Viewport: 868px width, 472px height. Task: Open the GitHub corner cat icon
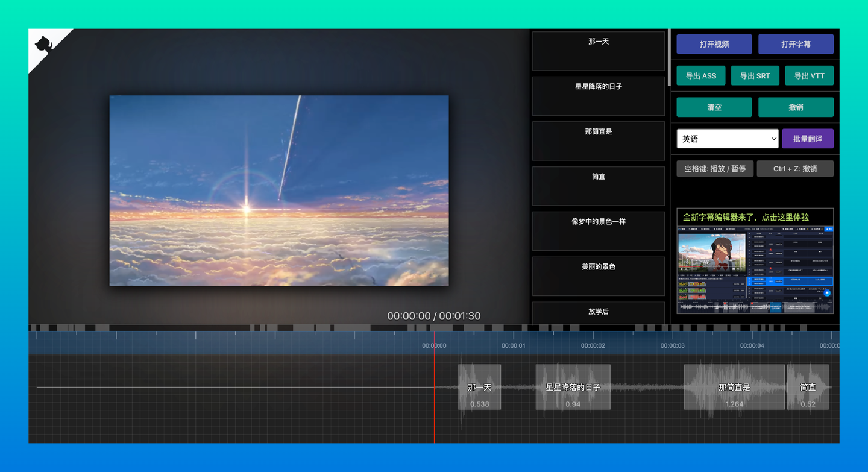(44, 43)
